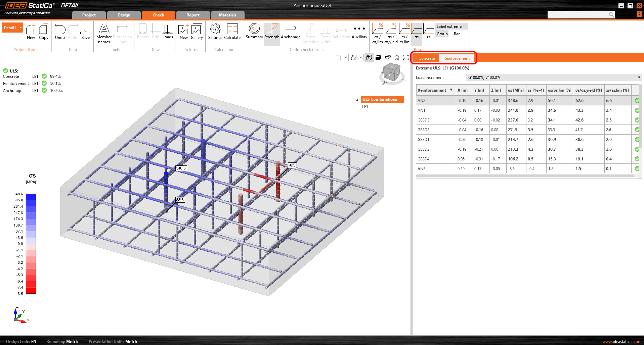
Task: Switch to the Concrete results tab
Action: (x=426, y=58)
